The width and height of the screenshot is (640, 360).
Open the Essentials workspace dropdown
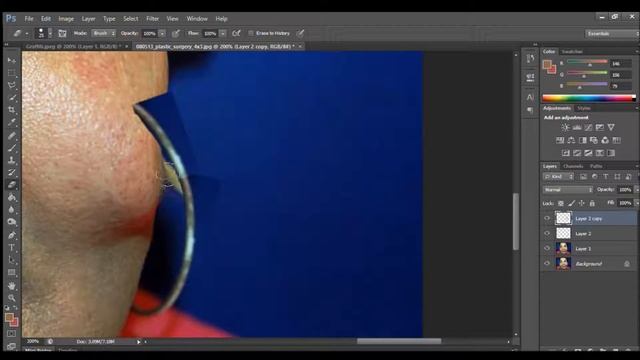611,33
